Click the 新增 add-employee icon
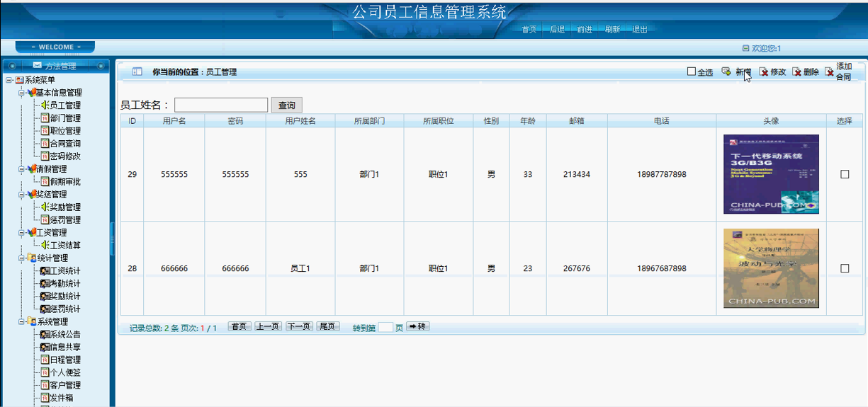This screenshot has height=407, width=868. (x=726, y=71)
